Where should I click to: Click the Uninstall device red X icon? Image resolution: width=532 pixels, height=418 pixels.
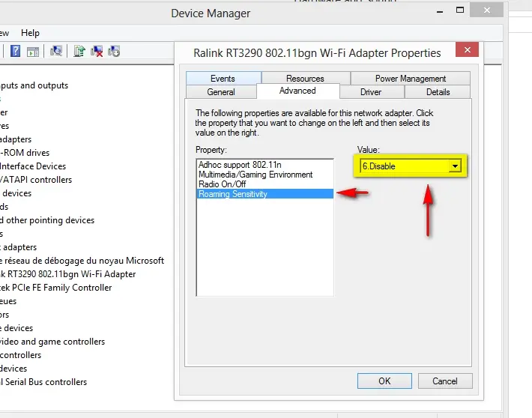(97, 51)
